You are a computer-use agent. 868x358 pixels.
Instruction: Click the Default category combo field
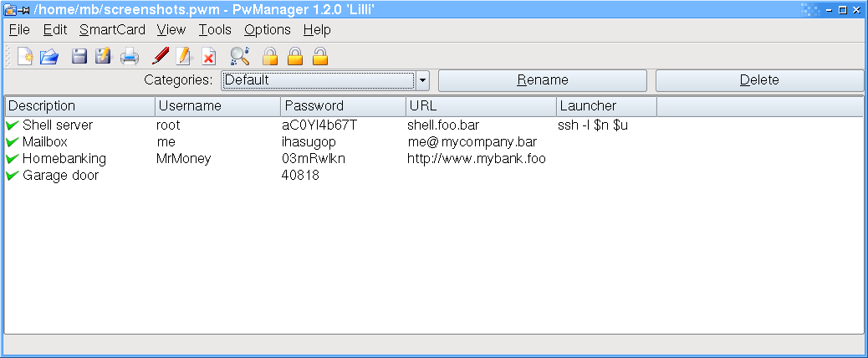(319, 80)
